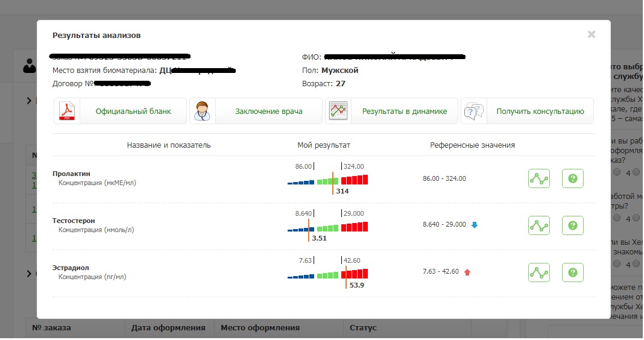Open the help icon for Пролактин
This screenshot has width=644, height=340.
[573, 179]
